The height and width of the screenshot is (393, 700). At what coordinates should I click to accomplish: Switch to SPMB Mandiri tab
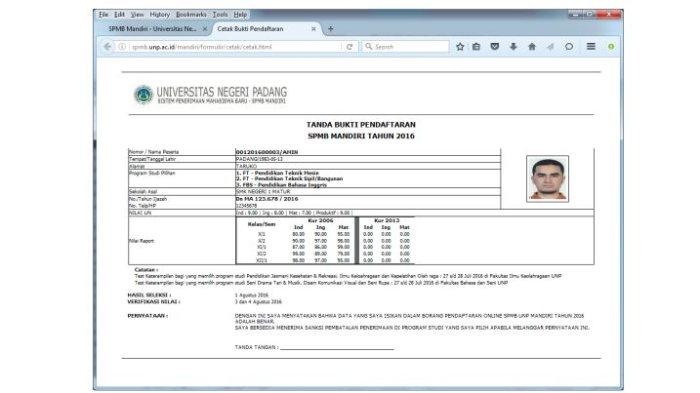coord(153,29)
